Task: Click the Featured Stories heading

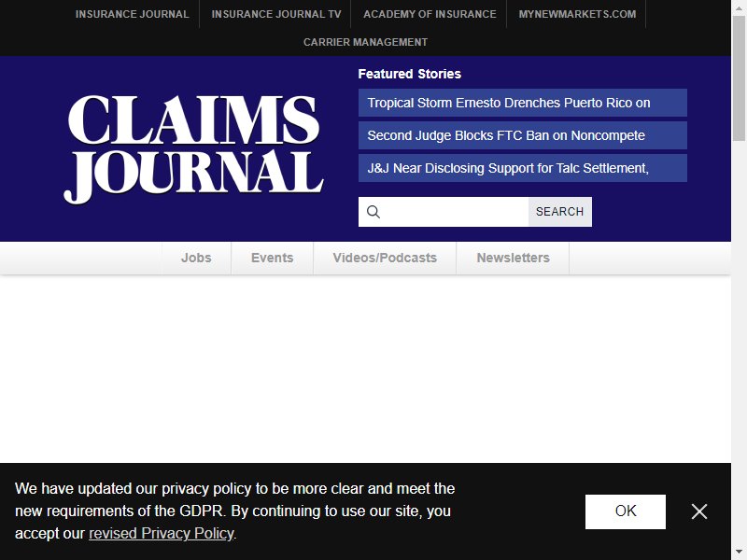Action: [410, 74]
